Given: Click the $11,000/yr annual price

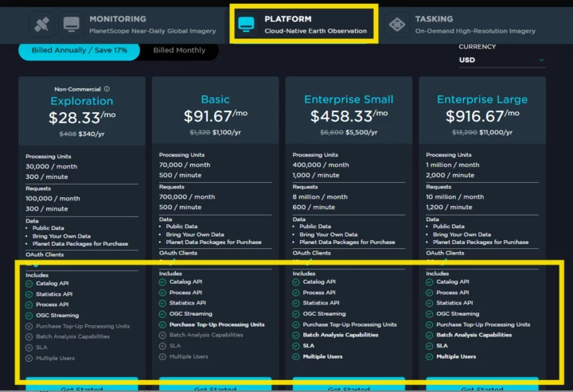Looking at the screenshot, I should [496, 133].
